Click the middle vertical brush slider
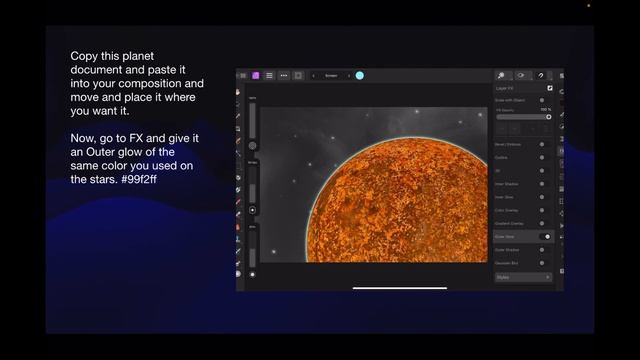The height and width of the screenshot is (360, 640). pos(253,184)
